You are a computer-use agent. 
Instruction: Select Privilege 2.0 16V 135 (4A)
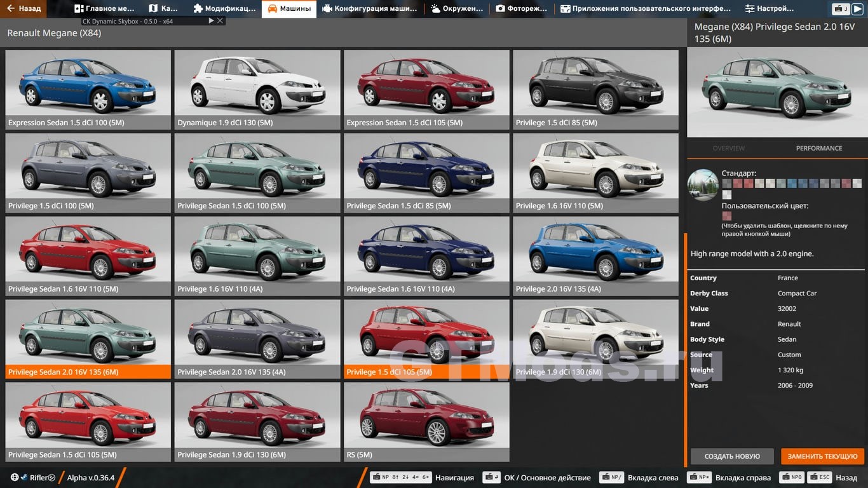596,256
